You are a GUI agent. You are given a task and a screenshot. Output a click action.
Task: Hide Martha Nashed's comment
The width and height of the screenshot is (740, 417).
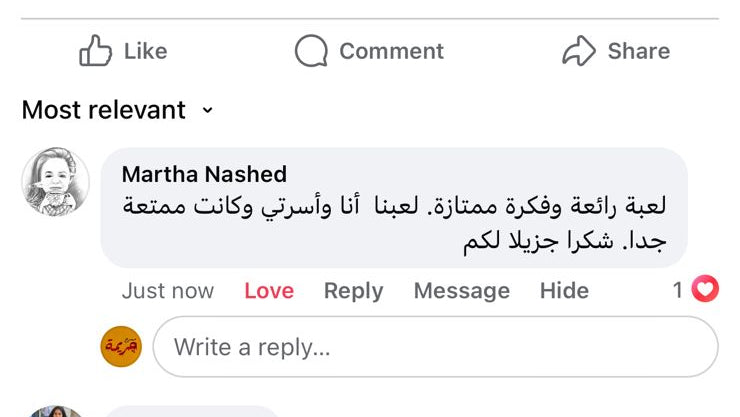click(x=564, y=291)
